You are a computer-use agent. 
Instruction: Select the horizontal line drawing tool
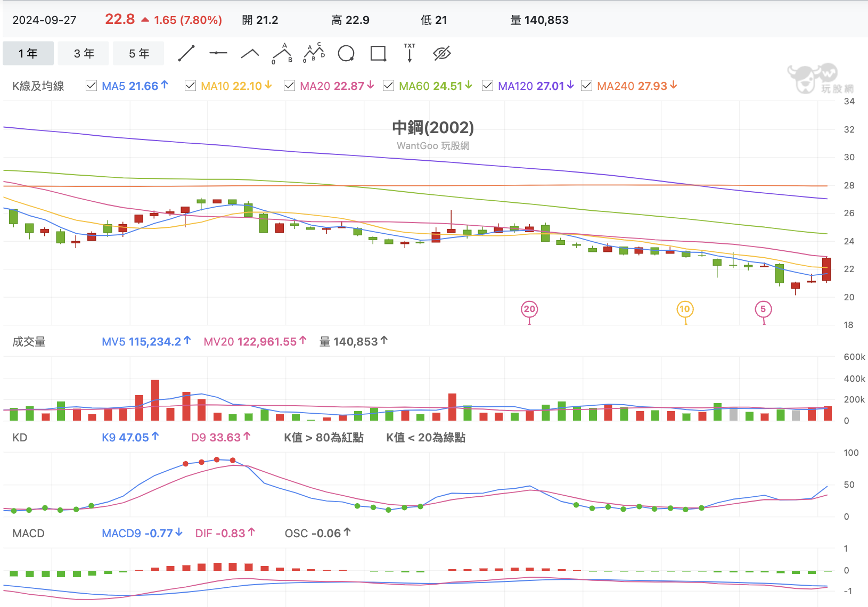(x=218, y=53)
